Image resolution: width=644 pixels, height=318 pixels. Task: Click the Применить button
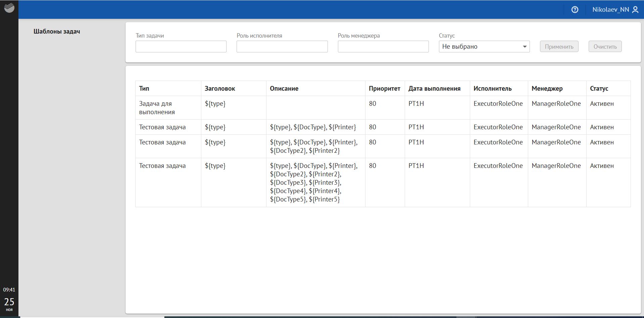coord(559,47)
